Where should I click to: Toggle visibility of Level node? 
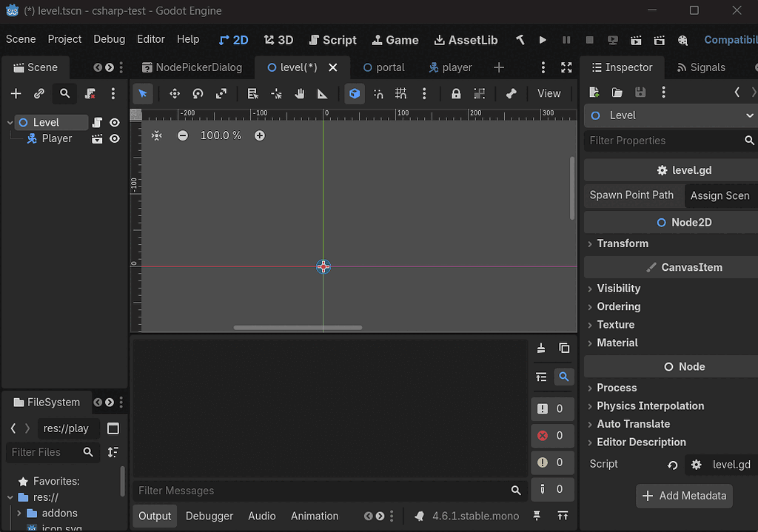click(115, 123)
